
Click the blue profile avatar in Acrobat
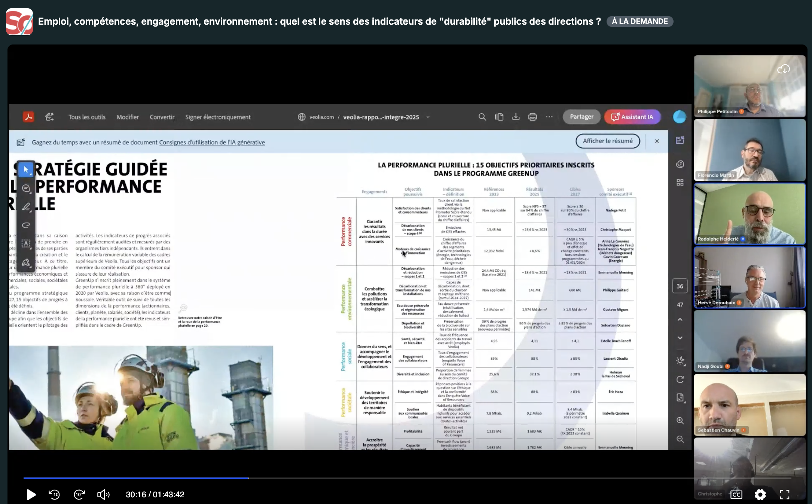click(x=680, y=117)
